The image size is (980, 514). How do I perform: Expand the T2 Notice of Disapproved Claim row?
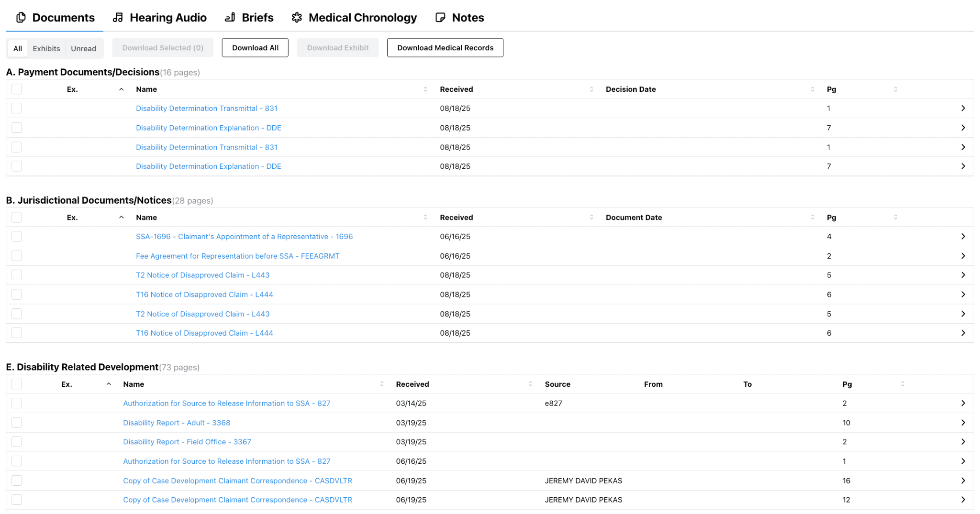coord(964,275)
